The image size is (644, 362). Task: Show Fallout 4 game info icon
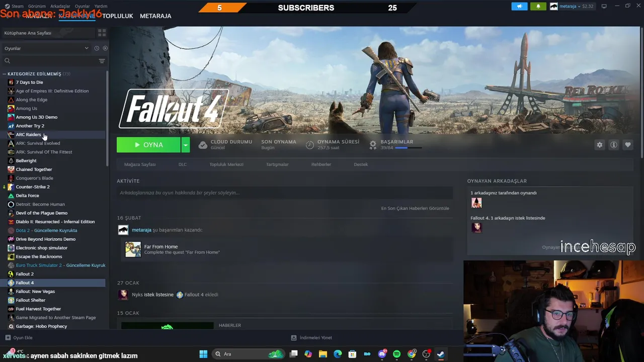tap(613, 145)
